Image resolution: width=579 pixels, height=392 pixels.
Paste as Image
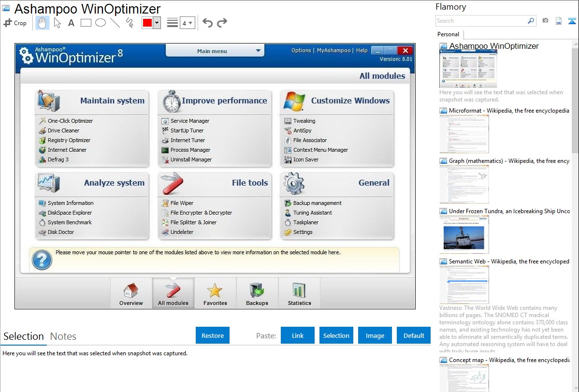tap(375, 335)
